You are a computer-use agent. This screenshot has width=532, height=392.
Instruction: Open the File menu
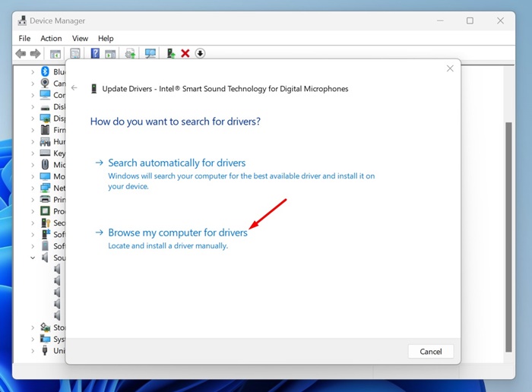(x=24, y=38)
